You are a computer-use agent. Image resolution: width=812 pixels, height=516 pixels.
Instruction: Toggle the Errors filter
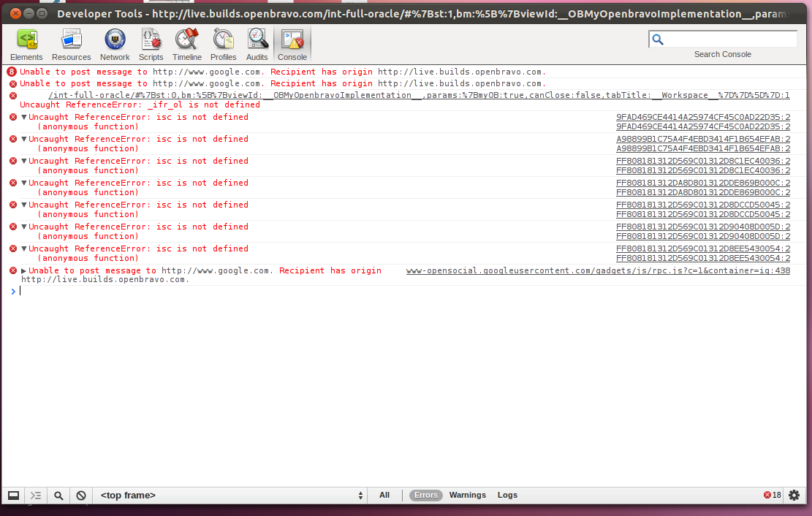point(425,496)
